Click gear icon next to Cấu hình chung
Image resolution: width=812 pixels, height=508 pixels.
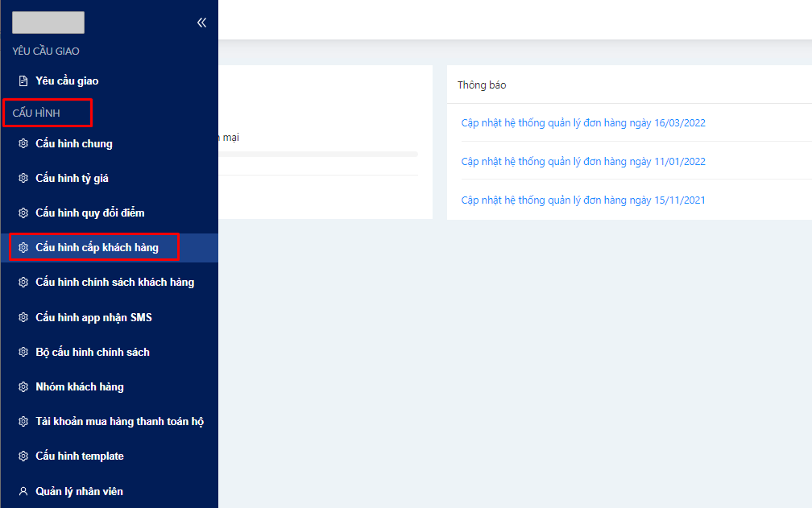(23, 144)
